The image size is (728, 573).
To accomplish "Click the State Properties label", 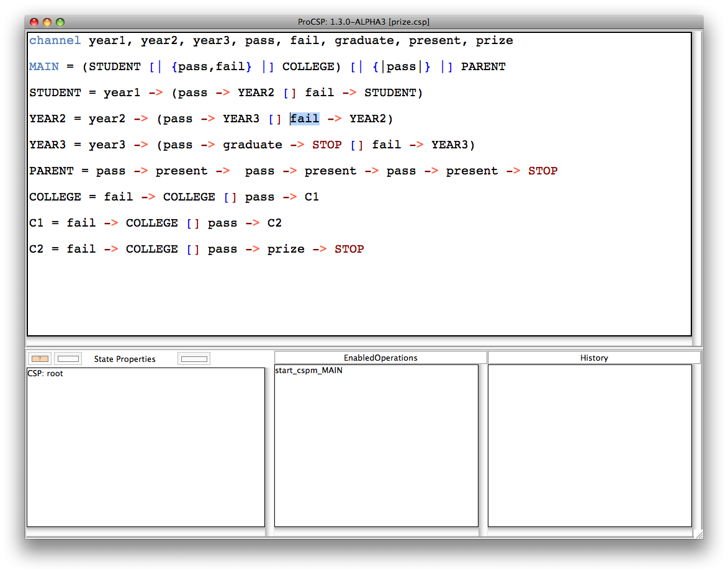I will pos(125,359).
